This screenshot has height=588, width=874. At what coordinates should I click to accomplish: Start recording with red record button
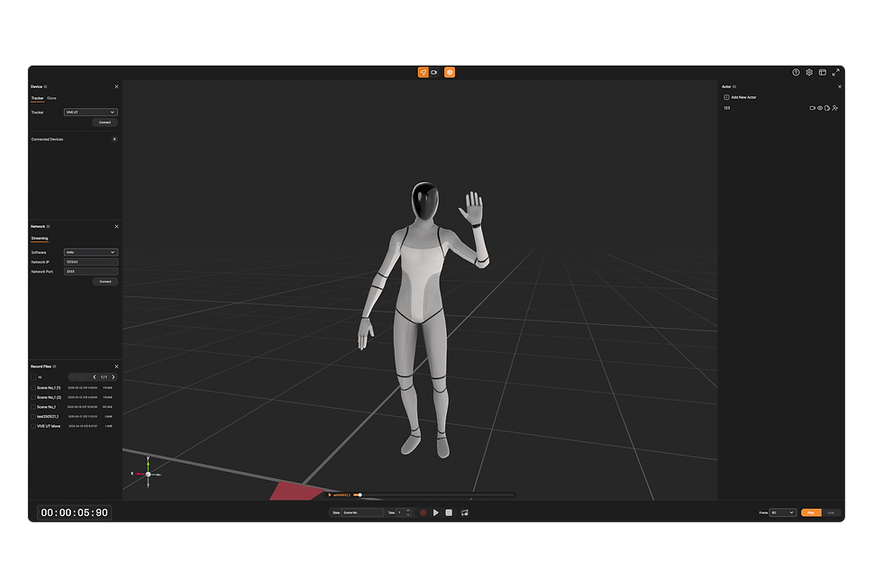[x=423, y=513]
